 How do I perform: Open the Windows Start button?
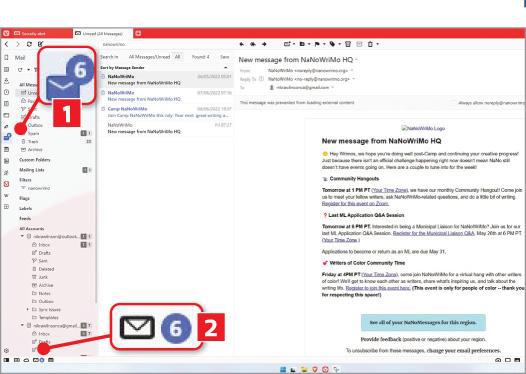(283, 369)
